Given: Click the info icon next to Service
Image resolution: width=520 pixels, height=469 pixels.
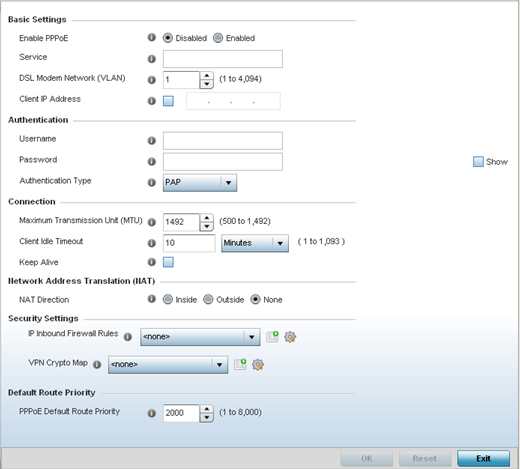Looking at the screenshot, I should pyautogui.click(x=152, y=59).
